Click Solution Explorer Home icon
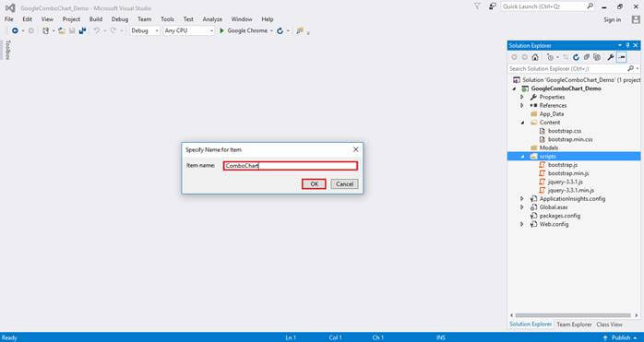This screenshot has height=342, width=644. click(x=535, y=57)
